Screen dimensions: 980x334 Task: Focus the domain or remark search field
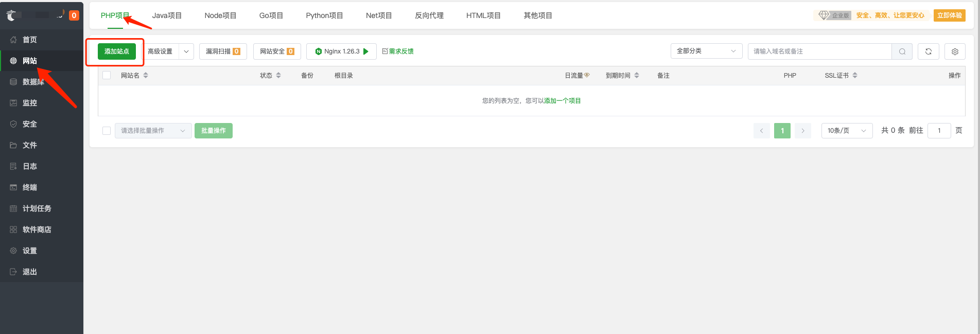(x=819, y=51)
